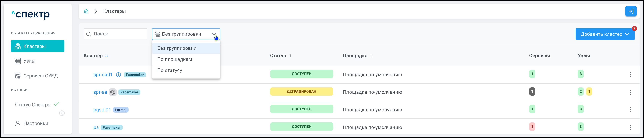Open Узлы in the sidebar

(x=29, y=61)
